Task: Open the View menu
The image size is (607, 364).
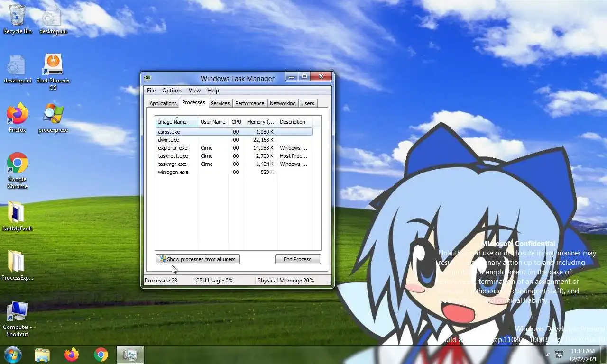Action: tap(194, 91)
